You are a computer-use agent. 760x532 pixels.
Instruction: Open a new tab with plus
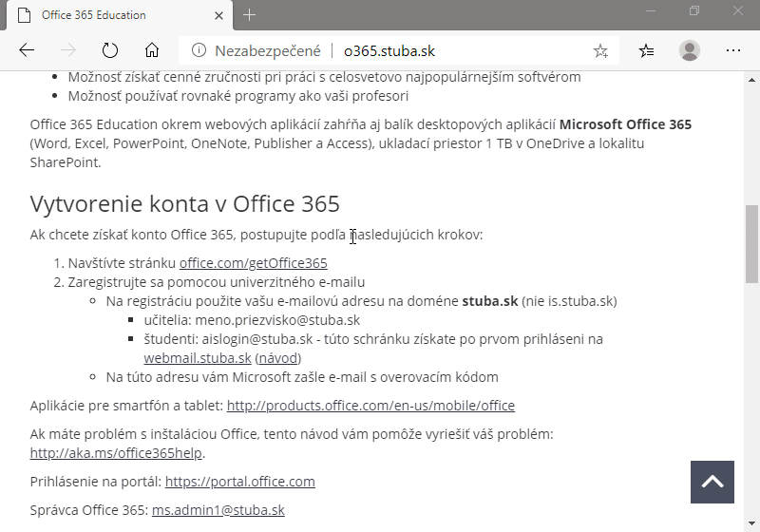point(249,15)
